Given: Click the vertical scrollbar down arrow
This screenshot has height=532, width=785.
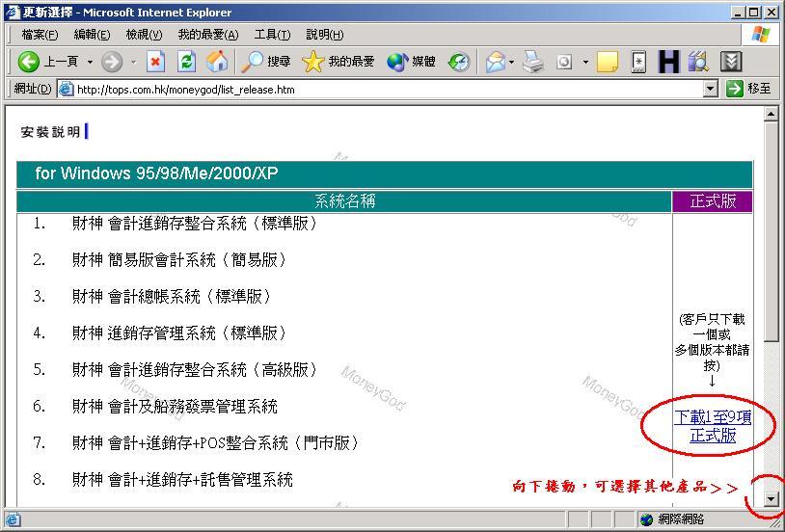Looking at the screenshot, I should click(x=771, y=498).
